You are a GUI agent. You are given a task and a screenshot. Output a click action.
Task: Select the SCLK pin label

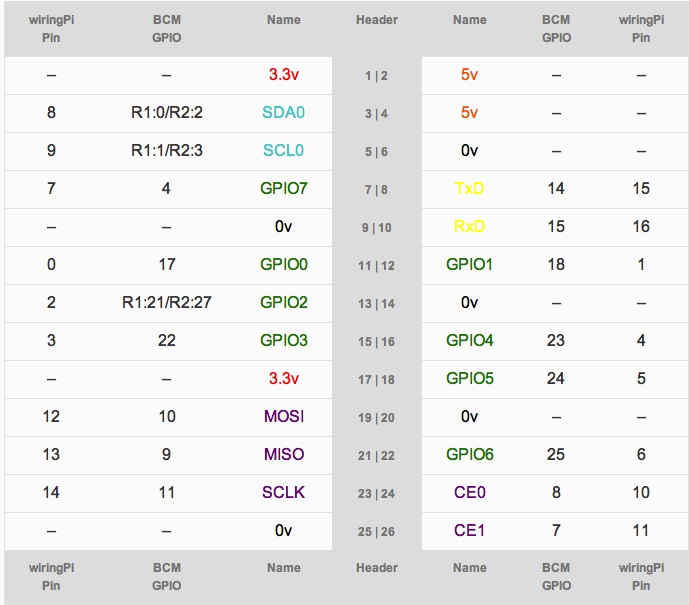click(283, 492)
